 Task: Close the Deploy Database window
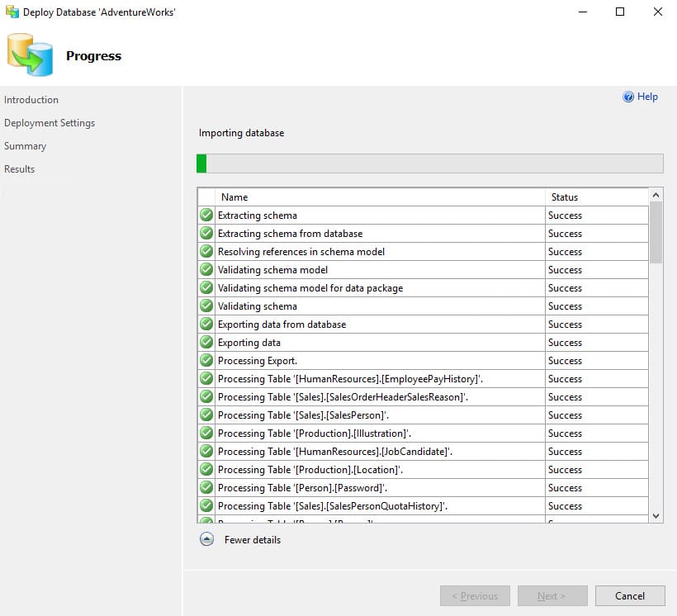point(657,12)
